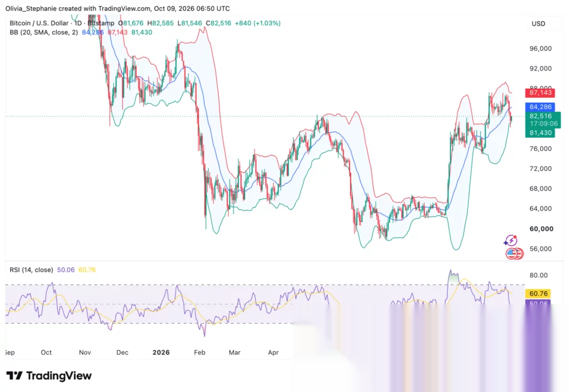Select the RSI (14, close) indicator legend
Screen dimensions: 569x392
(x=31, y=270)
